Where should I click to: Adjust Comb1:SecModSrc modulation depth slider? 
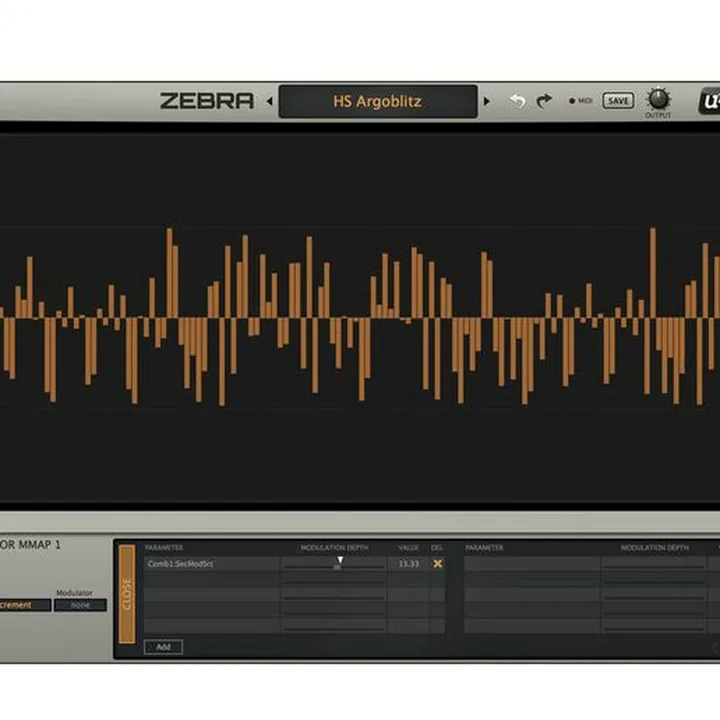coord(334,564)
